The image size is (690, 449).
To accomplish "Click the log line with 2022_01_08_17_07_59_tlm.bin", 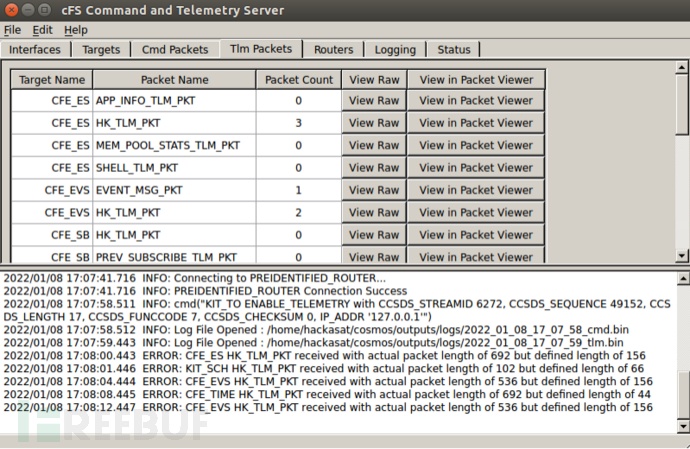I will [x=313, y=342].
